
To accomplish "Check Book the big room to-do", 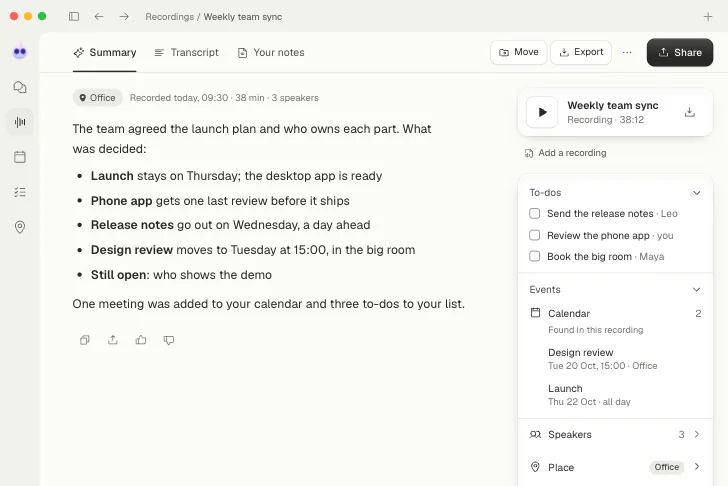I will (x=535, y=256).
